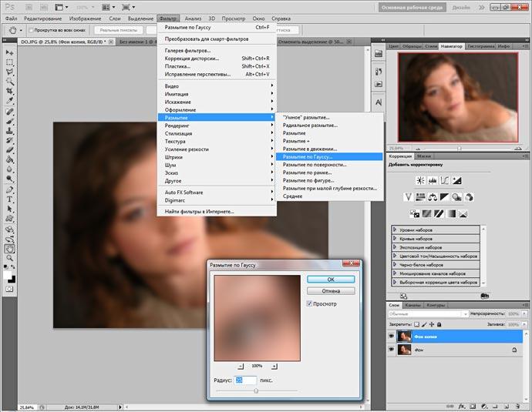Select the Hand tool in toolbox
The width and height of the screenshot is (532, 412).
point(9,249)
